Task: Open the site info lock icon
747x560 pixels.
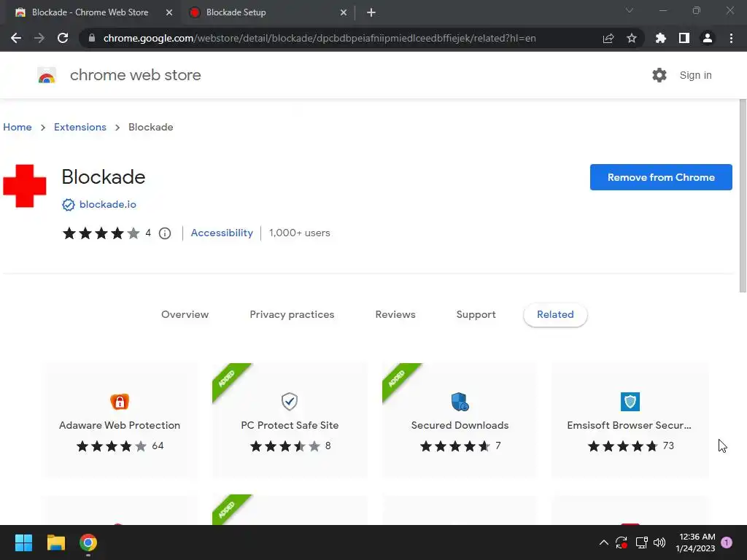Action: click(92, 38)
